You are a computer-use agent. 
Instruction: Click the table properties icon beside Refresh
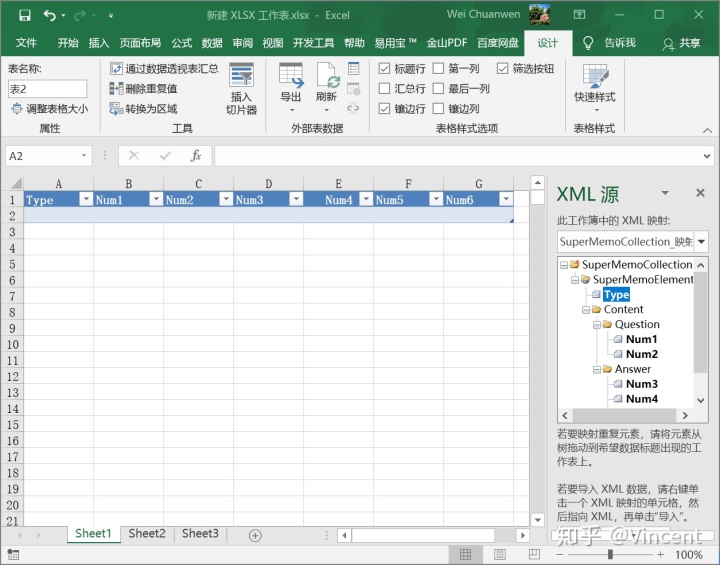click(x=354, y=69)
